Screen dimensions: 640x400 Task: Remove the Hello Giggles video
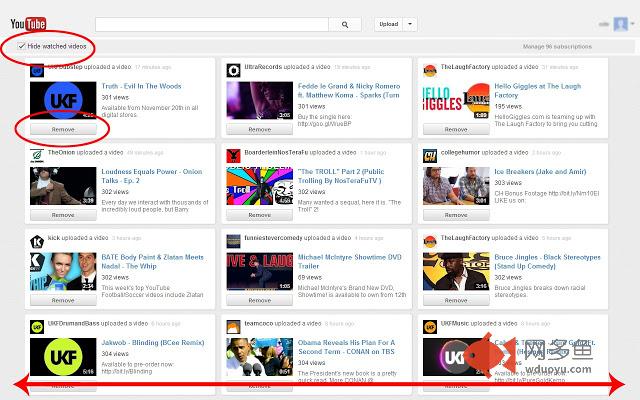tap(456, 129)
